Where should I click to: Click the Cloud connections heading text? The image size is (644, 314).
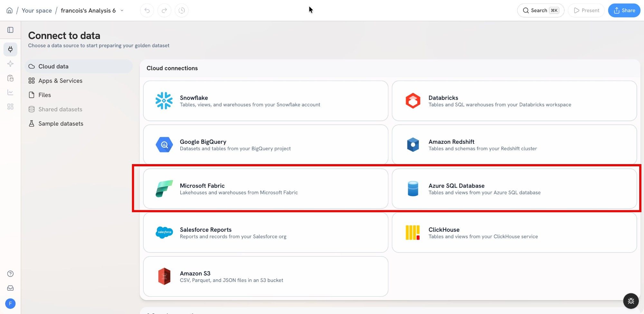click(172, 68)
